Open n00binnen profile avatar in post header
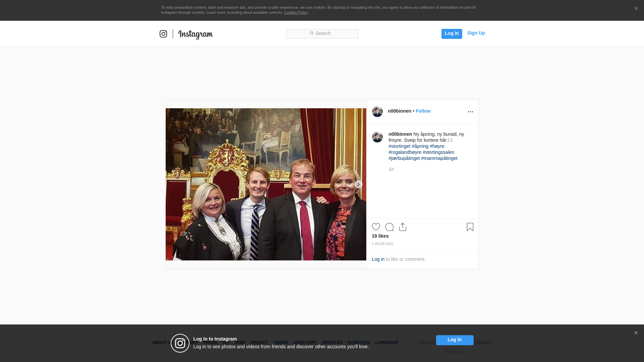This screenshot has height=362, width=644. click(377, 112)
